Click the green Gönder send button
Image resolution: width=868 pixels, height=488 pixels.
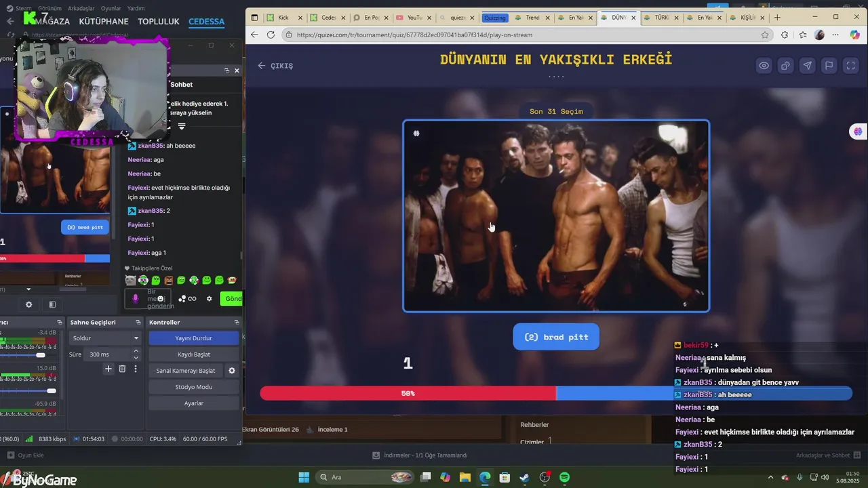tap(233, 299)
